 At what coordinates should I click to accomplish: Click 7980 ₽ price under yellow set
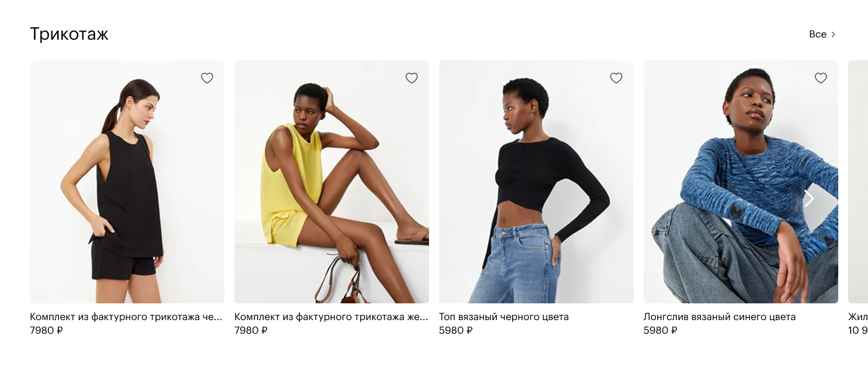[251, 331]
